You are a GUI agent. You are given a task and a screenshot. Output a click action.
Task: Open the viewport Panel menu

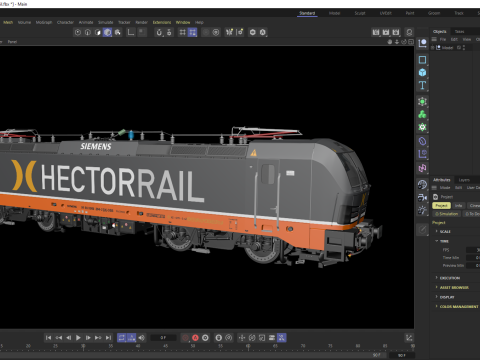[12, 42]
